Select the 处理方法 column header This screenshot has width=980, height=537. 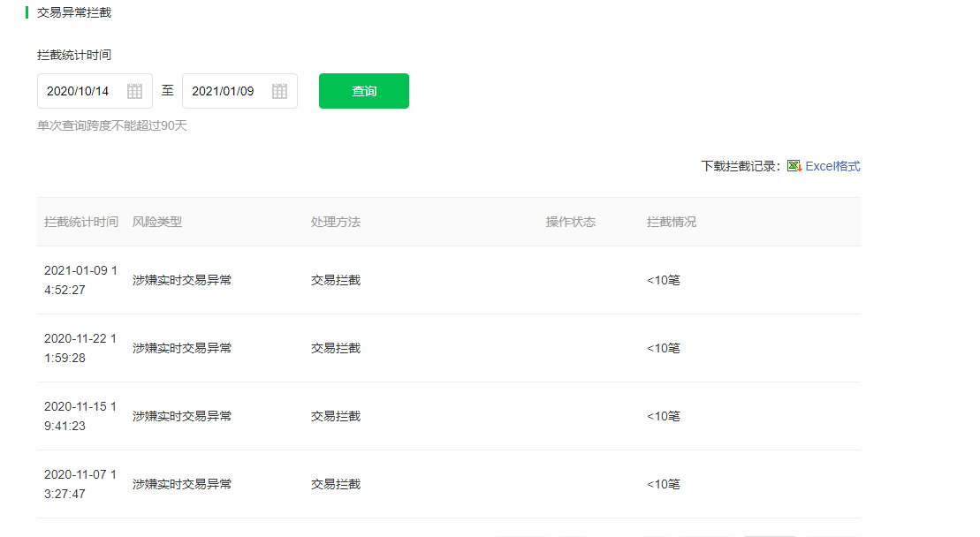(336, 222)
